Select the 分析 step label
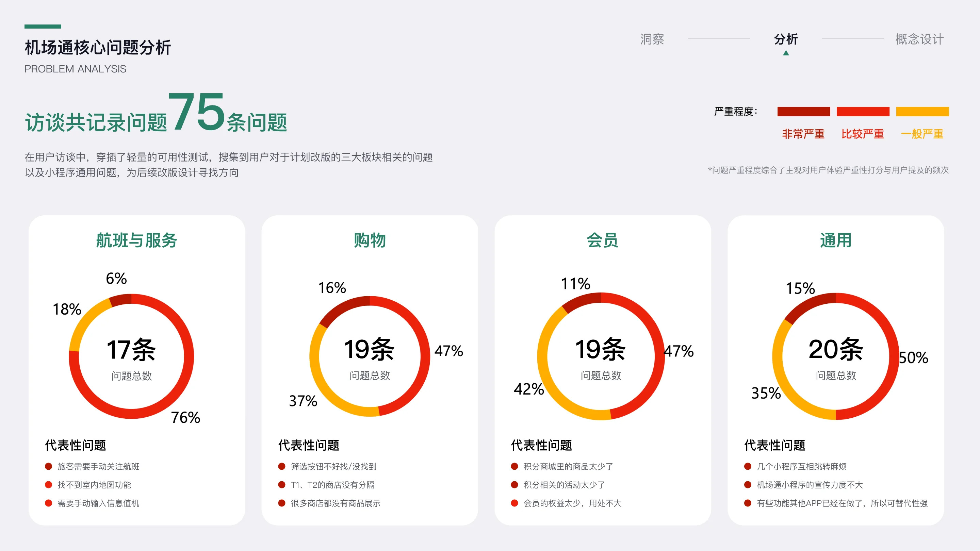Screen dimensions: 980x551 786,39
